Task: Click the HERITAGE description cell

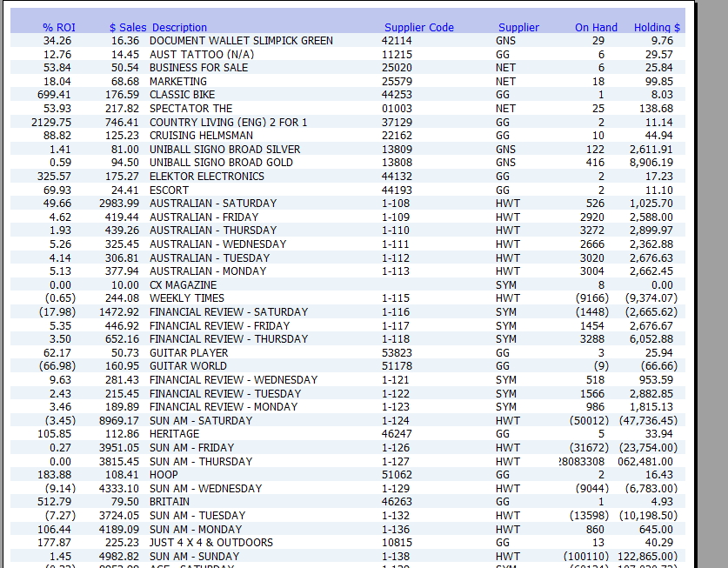Action: click(x=174, y=434)
